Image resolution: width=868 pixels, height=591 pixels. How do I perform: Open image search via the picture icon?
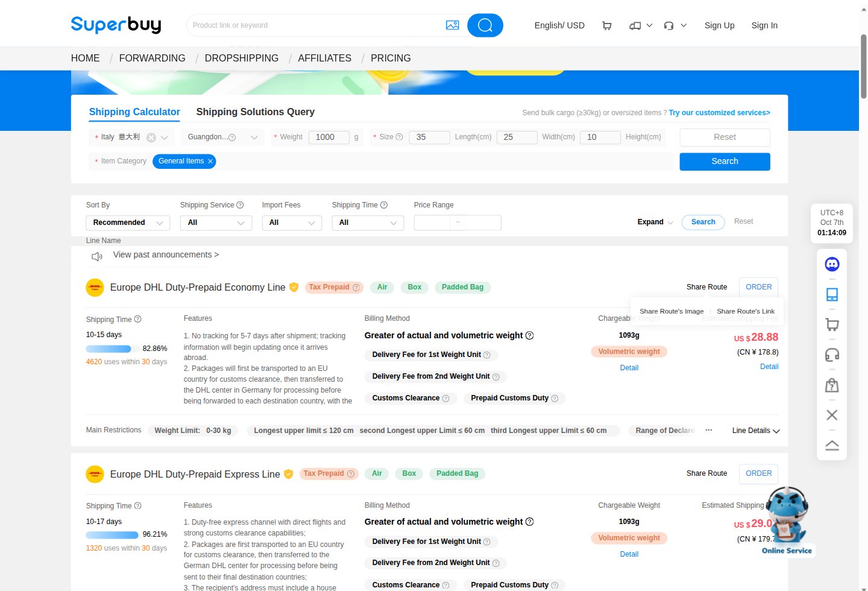(x=453, y=25)
